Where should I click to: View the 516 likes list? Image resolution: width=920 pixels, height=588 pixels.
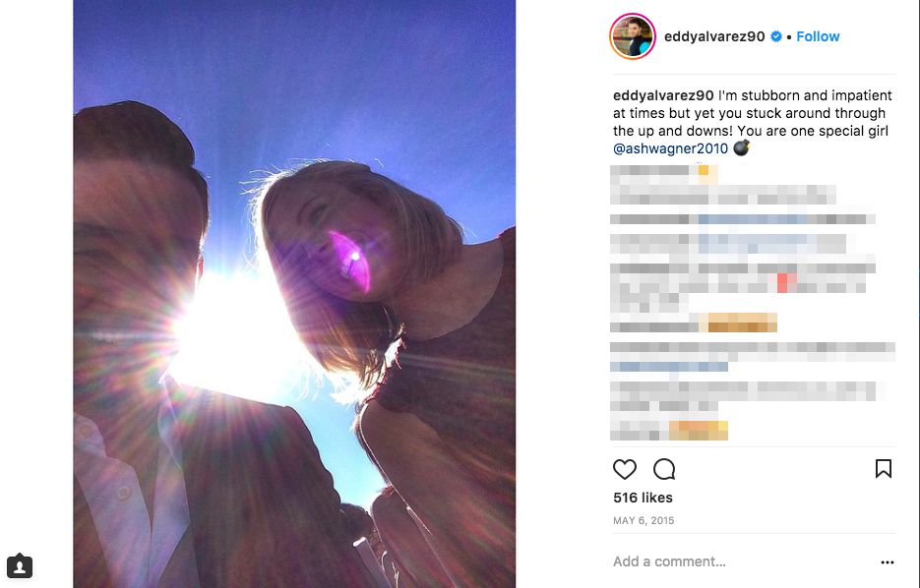[x=643, y=498]
